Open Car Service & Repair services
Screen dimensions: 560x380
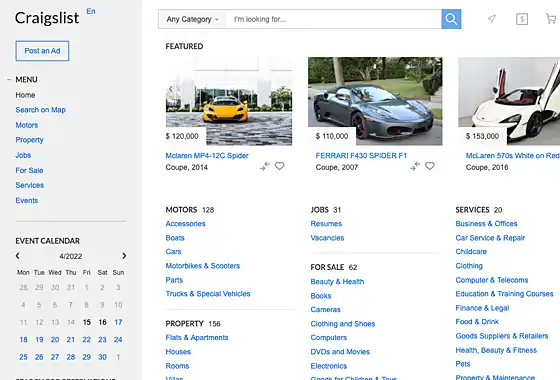tap(490, 238)
